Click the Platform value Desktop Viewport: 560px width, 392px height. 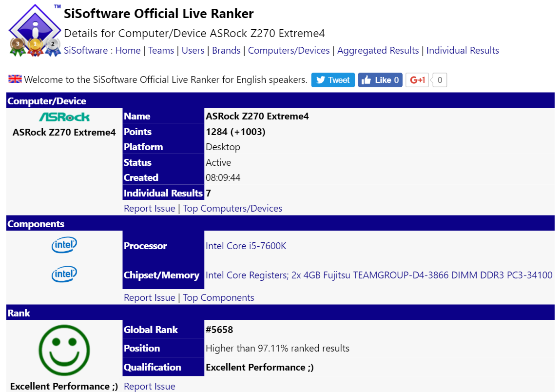click(x=223, y=147)
